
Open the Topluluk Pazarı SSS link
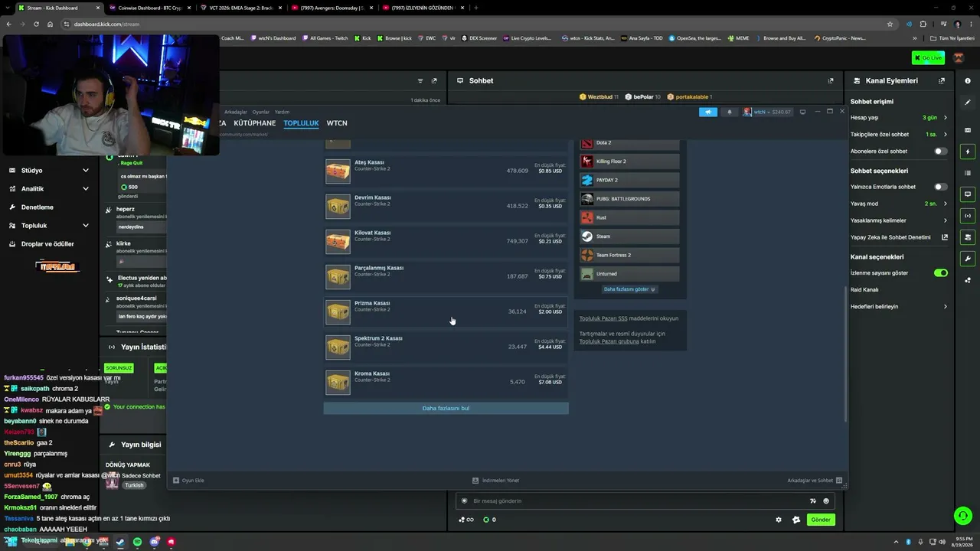[x=603, y=318]
